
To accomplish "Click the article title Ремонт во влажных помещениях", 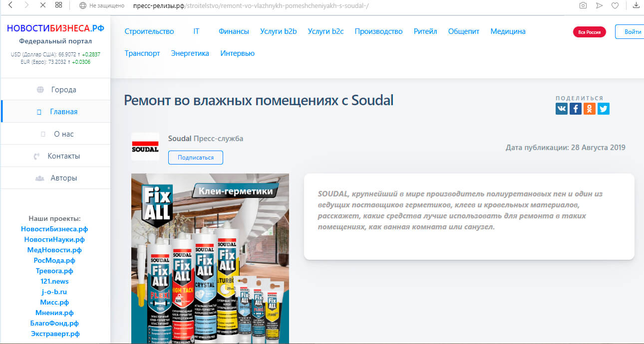I will click(x=259, y=100).
